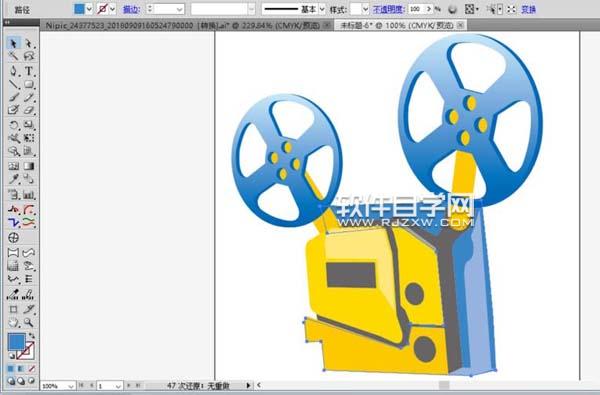The image size is (600, 395).
Task: Select the Pen tool
Action: (x=13, y=71)
